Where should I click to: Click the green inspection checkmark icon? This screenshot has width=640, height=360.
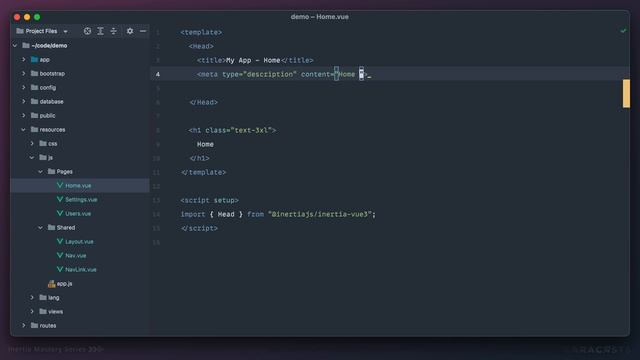(x=623, y=31)
